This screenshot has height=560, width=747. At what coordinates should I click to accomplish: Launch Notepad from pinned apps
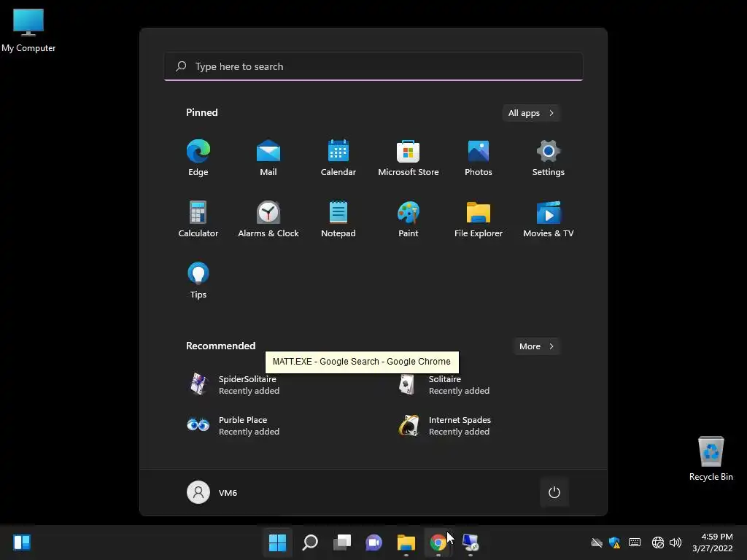point(338,219)
